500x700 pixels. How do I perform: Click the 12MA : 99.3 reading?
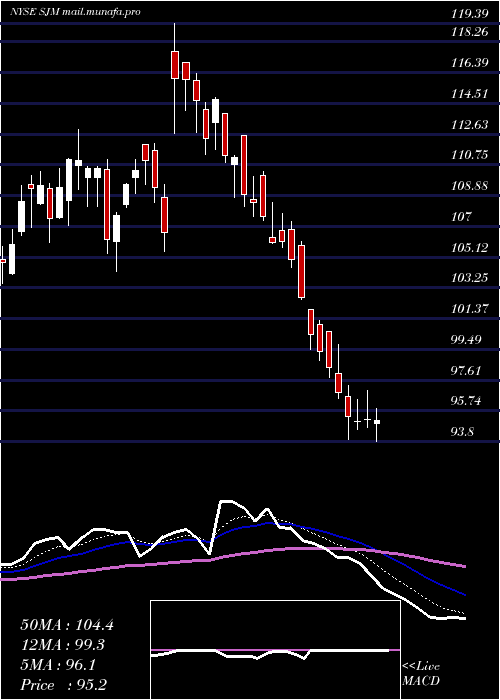(x=65, y=646)
